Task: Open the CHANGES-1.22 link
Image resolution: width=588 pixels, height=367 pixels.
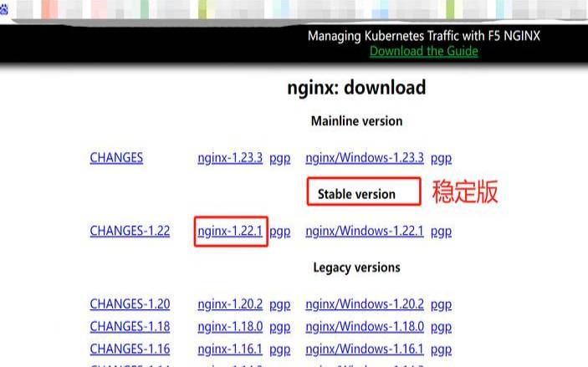Action: [130, 231]
